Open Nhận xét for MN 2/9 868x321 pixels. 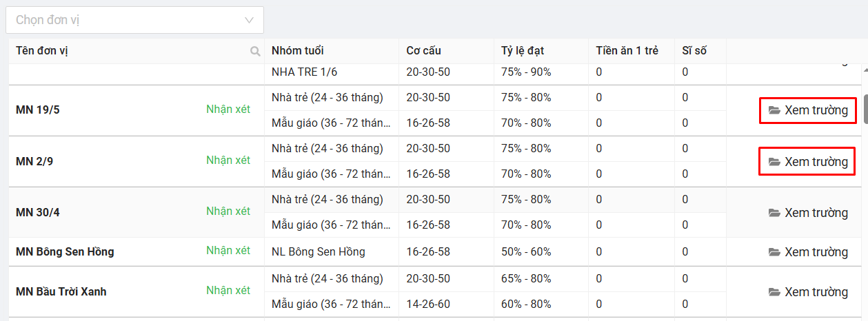228,160
